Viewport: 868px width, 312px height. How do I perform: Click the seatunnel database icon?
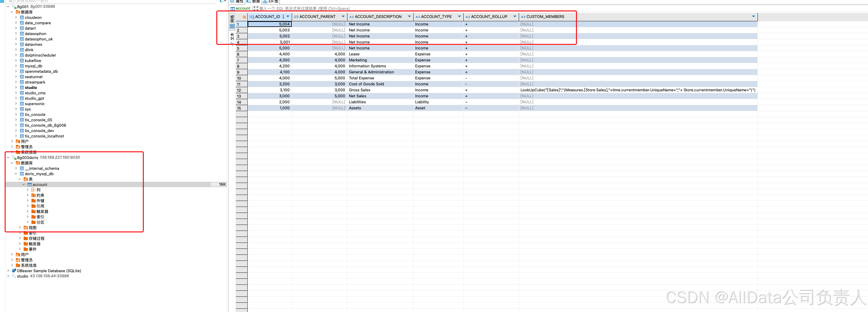pos(22,77)
